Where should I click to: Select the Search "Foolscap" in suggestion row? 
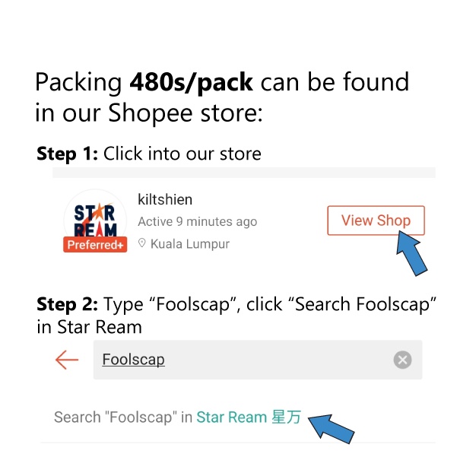(x=123, y=417)
